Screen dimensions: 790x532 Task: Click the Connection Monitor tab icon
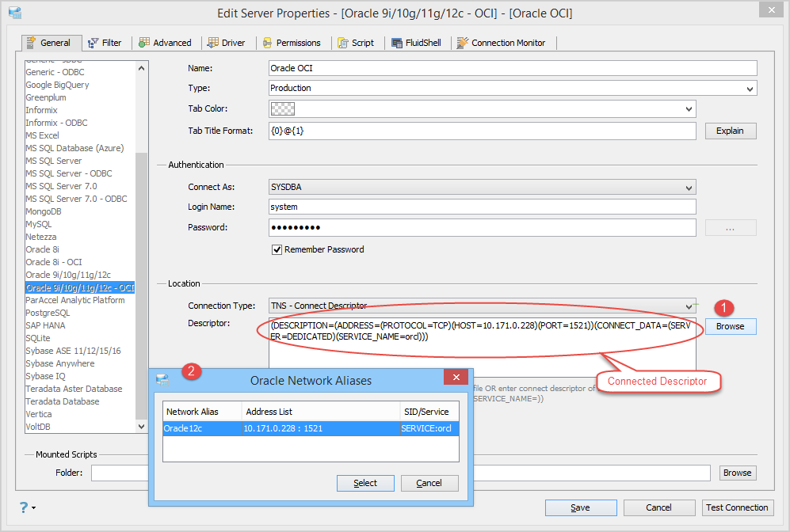[463, 43]
